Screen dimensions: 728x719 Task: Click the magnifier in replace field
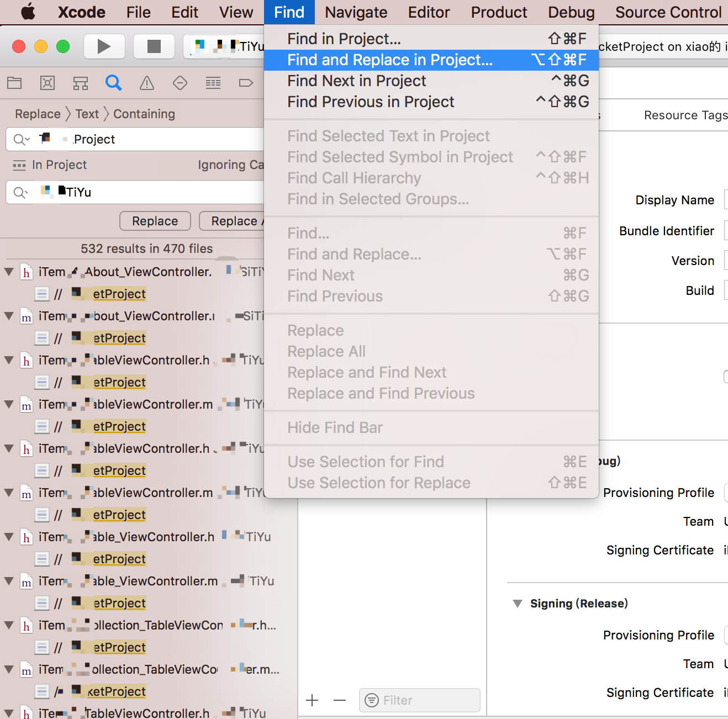pyautogui.click(x=20, y=193)
